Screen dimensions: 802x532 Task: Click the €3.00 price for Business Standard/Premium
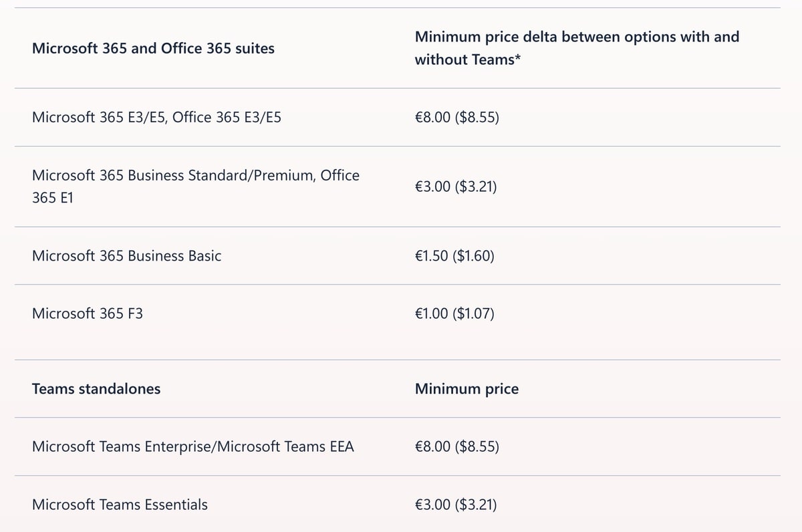[x=432, y=187]
